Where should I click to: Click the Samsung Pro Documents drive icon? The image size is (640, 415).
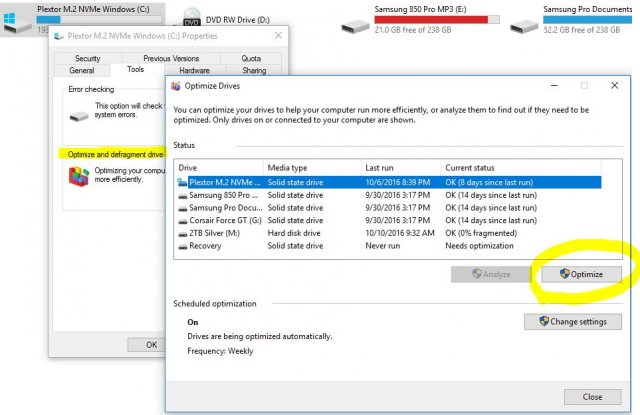(x=528, y=20)
